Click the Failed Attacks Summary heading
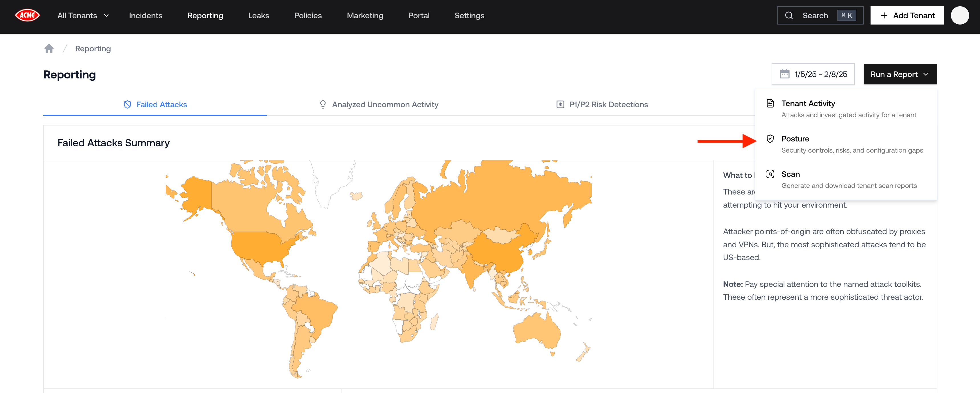980x393 pixels. point(113,143)
